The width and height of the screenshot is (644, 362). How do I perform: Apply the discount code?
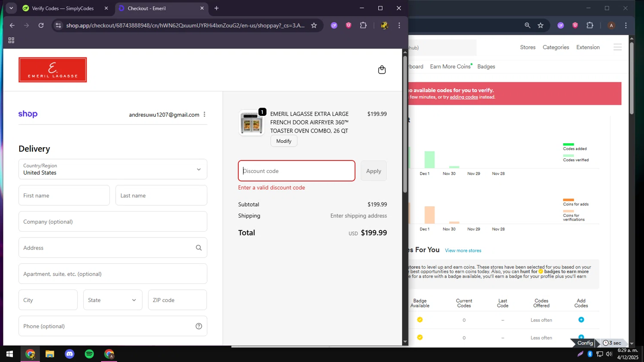tap(374, 171)
